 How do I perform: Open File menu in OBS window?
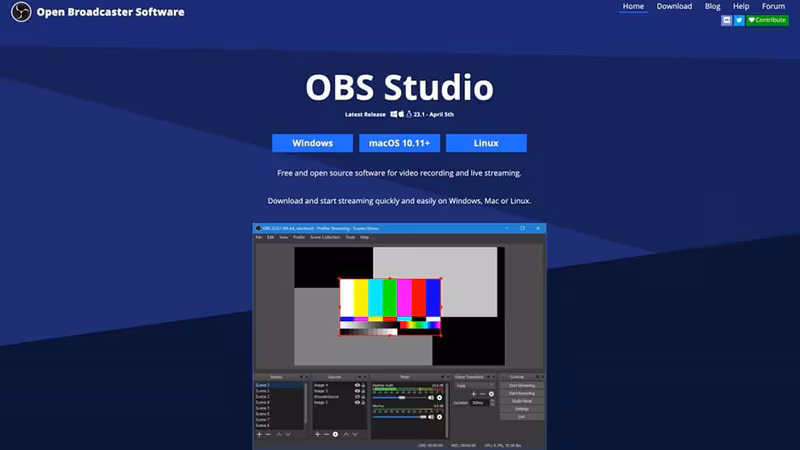coord(259,237)
